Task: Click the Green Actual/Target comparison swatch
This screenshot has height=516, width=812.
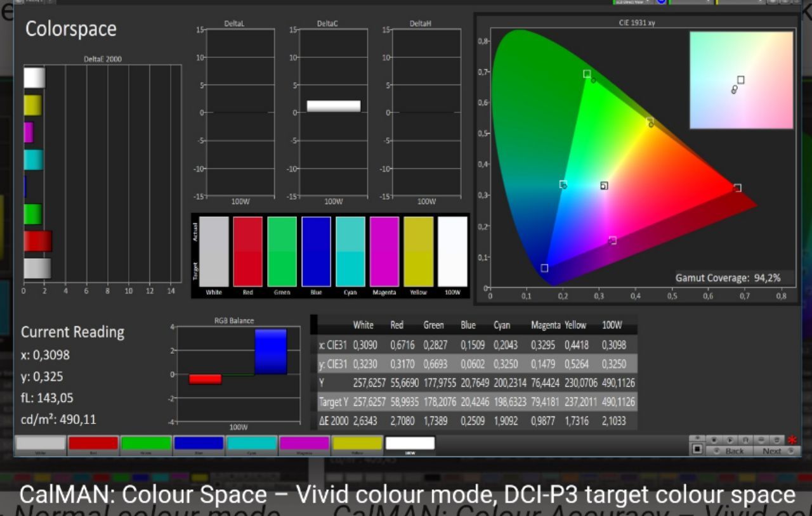Action: 282,252
